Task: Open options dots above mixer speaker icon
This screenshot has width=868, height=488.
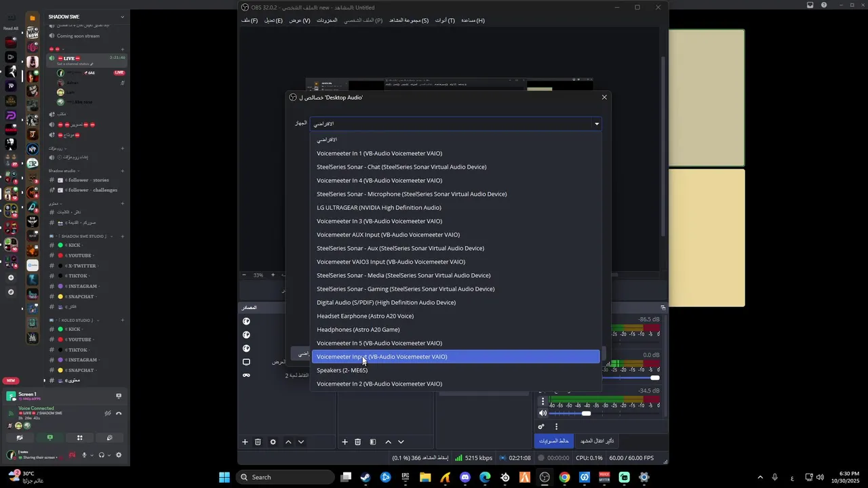Action: (x=542, y=401)
